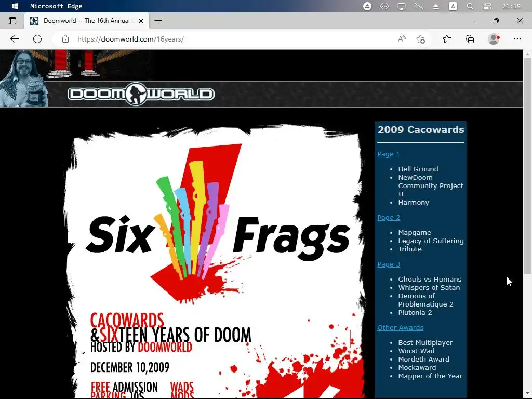The image size is (532, 399).
Task: Click the Ghouls vs Humans entry
Action: [430, 279]
